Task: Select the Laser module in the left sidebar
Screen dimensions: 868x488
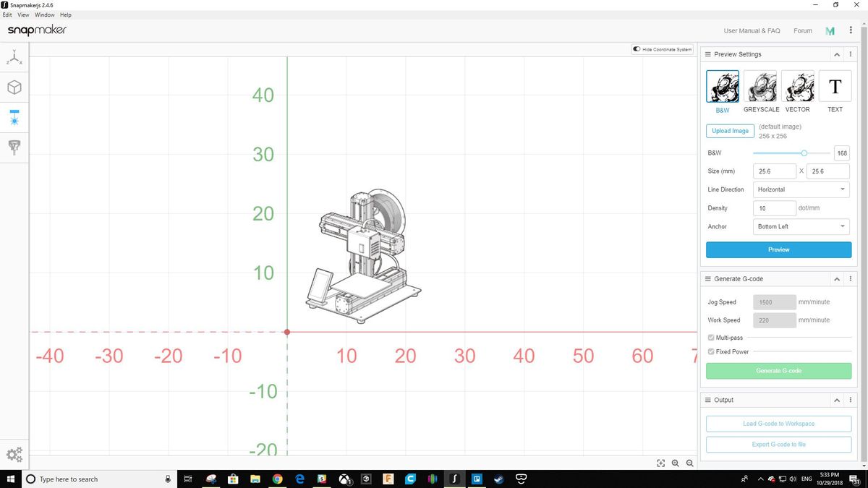Action: click(14, 116)
